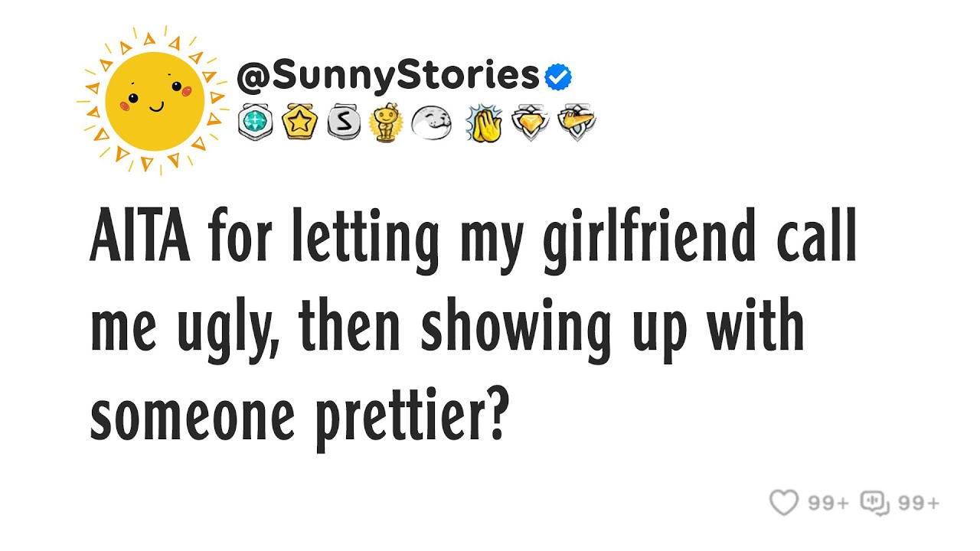Click the gold heart shield award
Image resolution: width=980 pixels, height=551 pixels.
(x=529, y=122)
